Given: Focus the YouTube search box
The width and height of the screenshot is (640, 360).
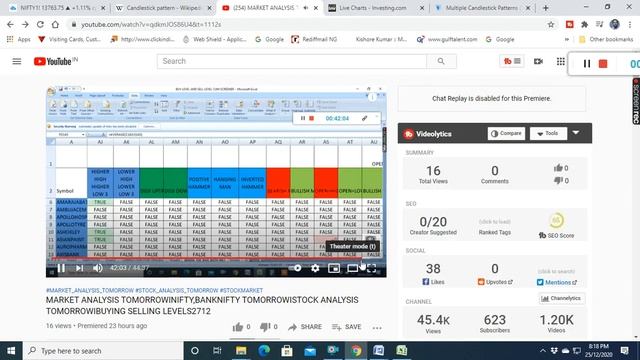Looking at the screenshot, I should pos(292,61).
